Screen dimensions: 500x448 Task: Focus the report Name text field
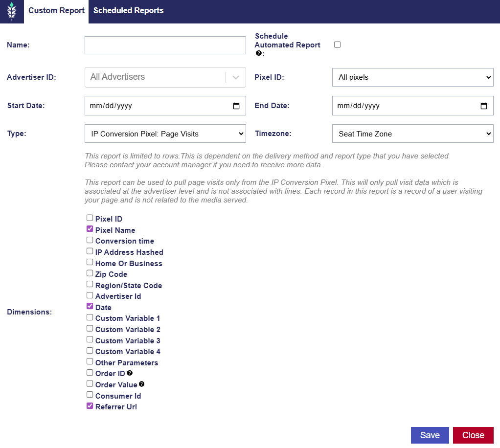(165, 45)
